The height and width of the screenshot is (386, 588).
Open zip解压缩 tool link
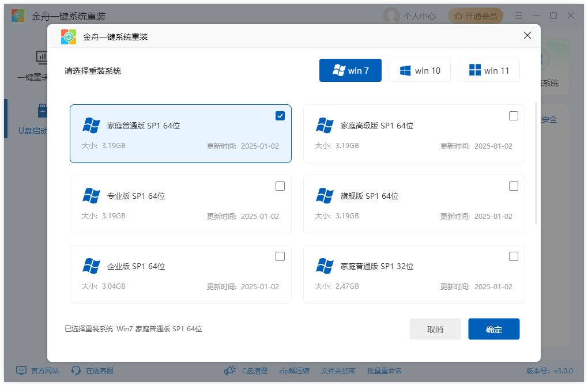point(295,370)
